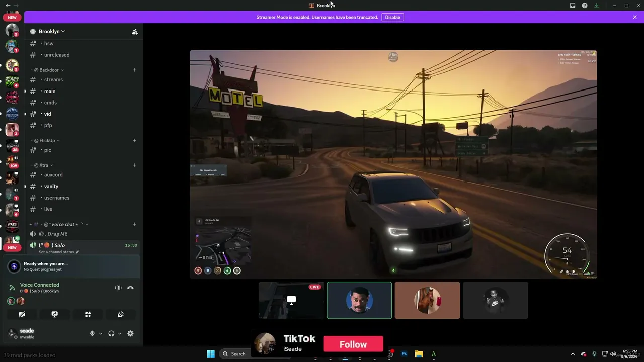644x362 pixels.
Task: Join the Drag Me voice channel
Action: coord(83,234)
